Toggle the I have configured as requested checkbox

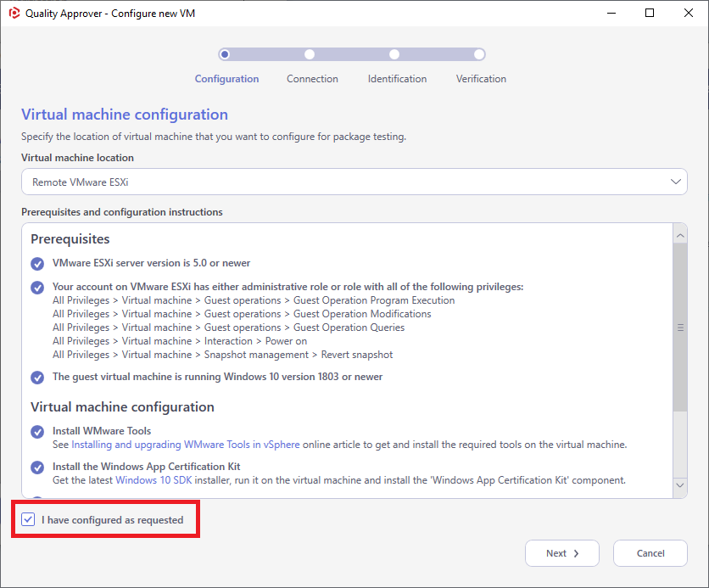tap(28, 519)
